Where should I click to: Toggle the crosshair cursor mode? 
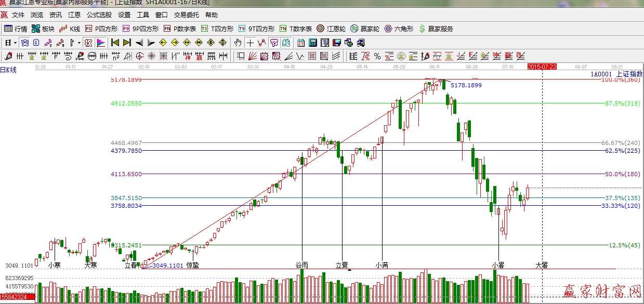250,43
